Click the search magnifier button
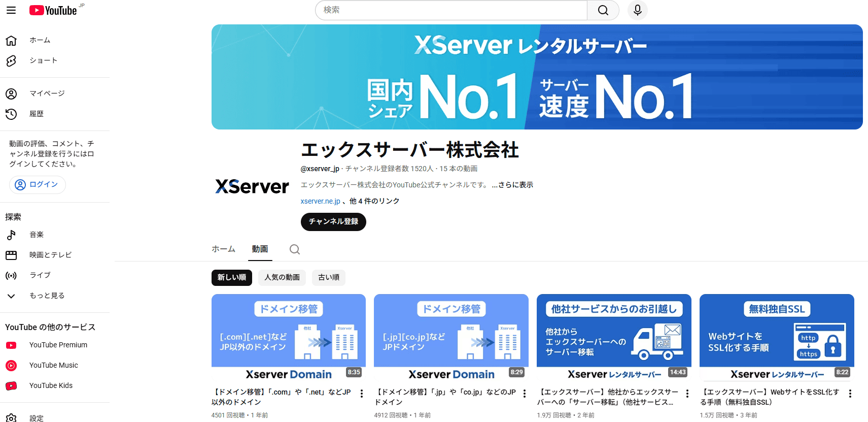 pos(603,10)
